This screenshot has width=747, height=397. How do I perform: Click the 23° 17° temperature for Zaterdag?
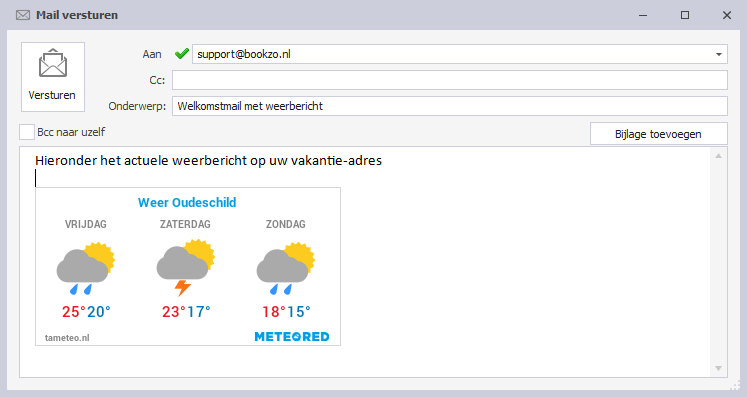click(186, 312)
